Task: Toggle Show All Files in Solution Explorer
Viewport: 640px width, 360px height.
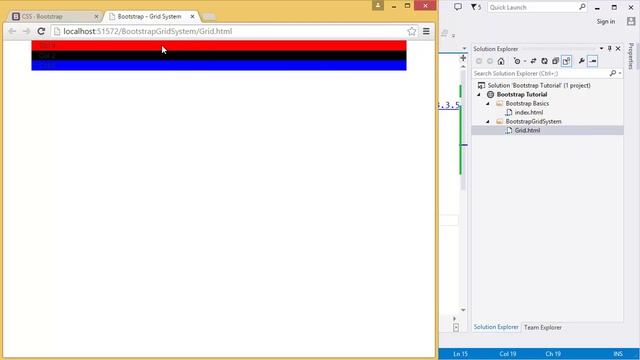Action: click(567, 61)
